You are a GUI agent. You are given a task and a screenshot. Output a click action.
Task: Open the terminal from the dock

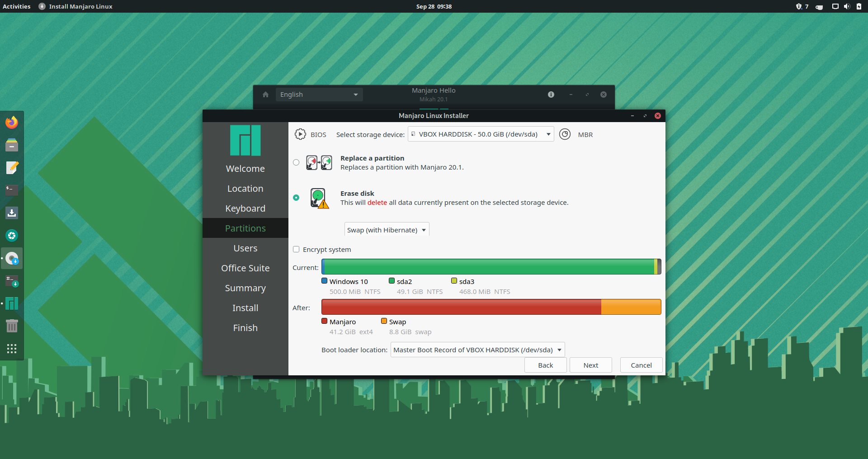point(12,190)
